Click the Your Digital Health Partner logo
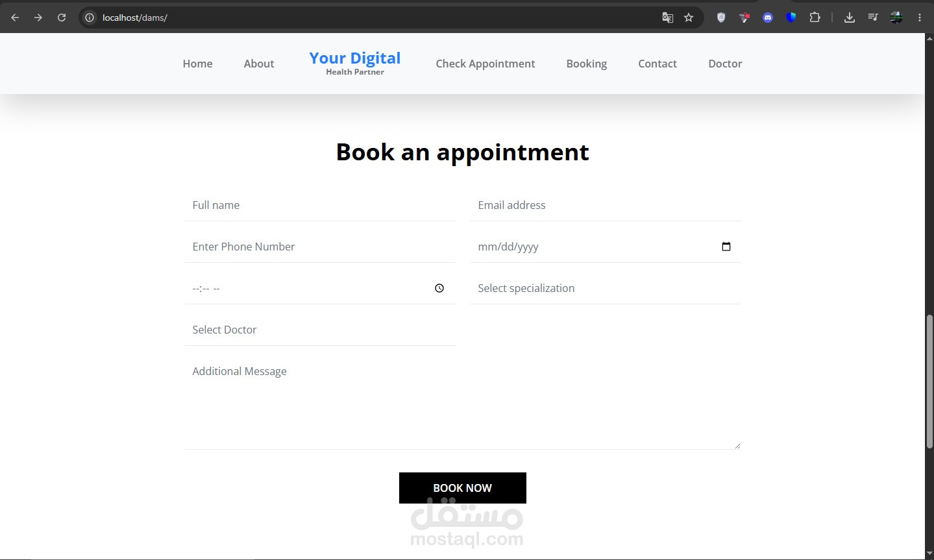This screenshot has height=560, width=934. tap(355, 63)
